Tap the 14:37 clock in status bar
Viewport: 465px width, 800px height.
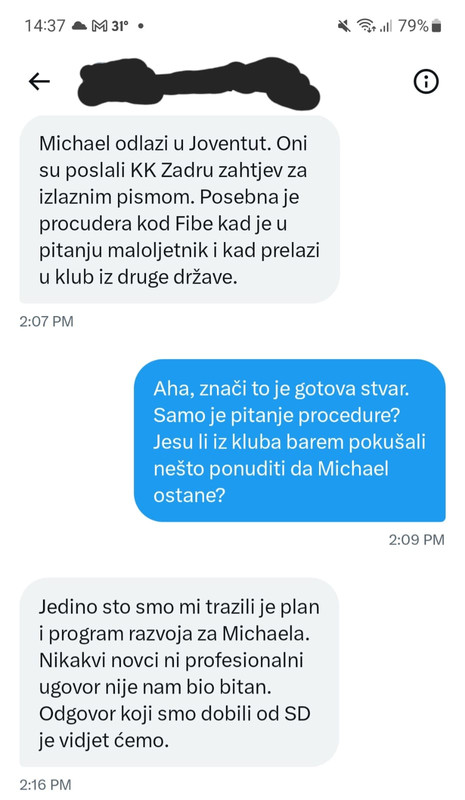click(45, 26)
